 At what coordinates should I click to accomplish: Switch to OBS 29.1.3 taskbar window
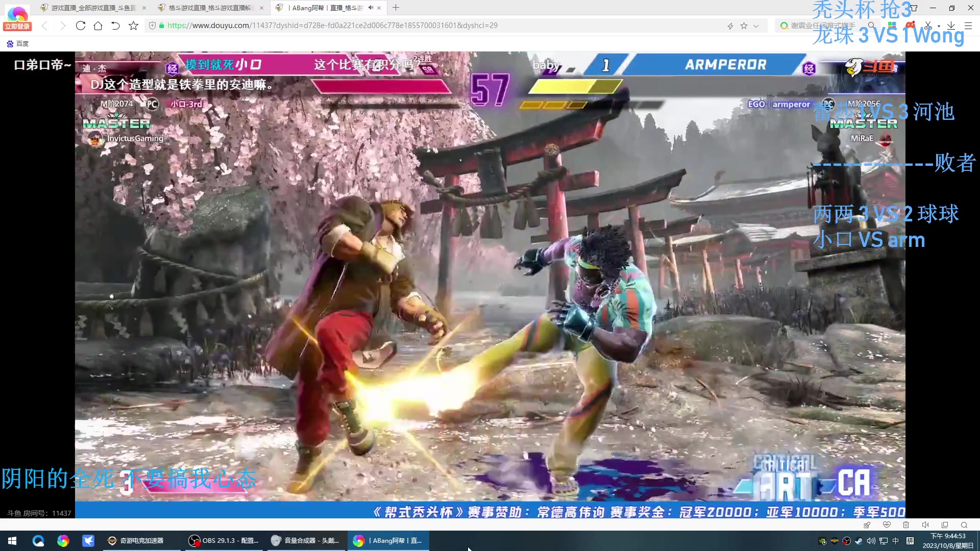[x=223, y=541]
